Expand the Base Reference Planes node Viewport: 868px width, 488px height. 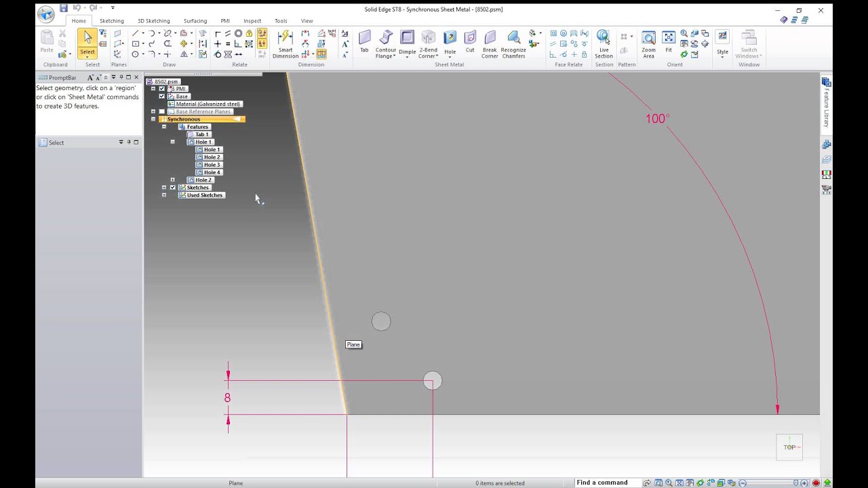(153, 111)
